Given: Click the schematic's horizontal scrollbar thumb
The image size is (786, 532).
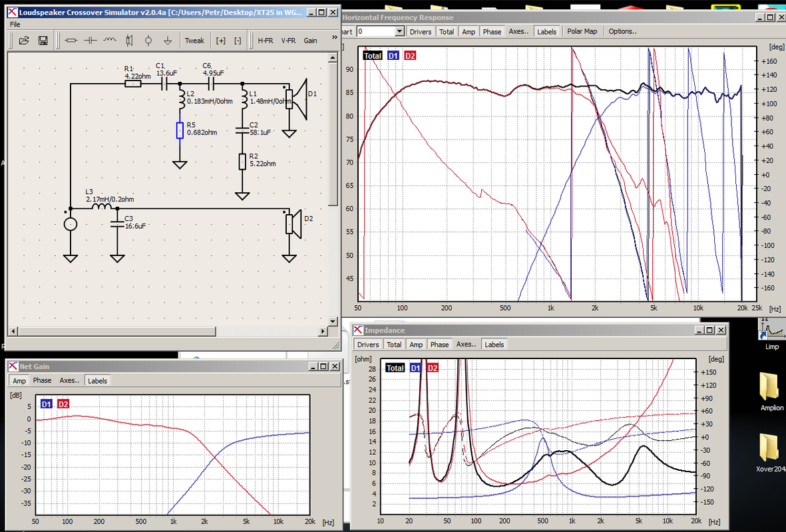Looking at the screenshot, I should click(117, 331).
